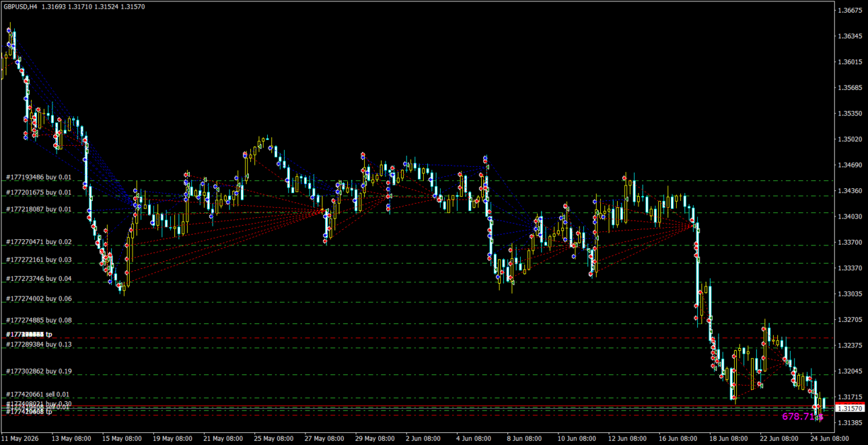The width and height of the screenshot is (868, 445).
Task: Click the 19 May 08:00 time label
Action: pyautogui.click(x=172, y=438)
